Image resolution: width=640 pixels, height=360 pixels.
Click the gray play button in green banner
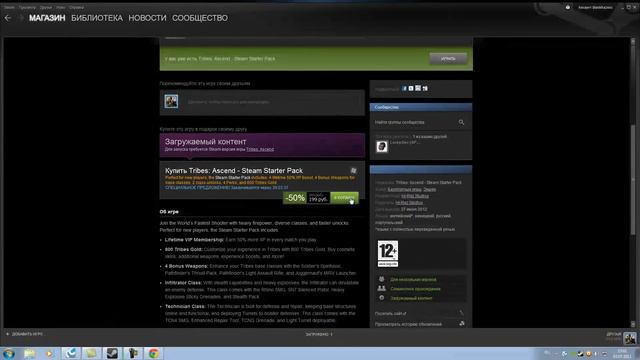point(448,59)
